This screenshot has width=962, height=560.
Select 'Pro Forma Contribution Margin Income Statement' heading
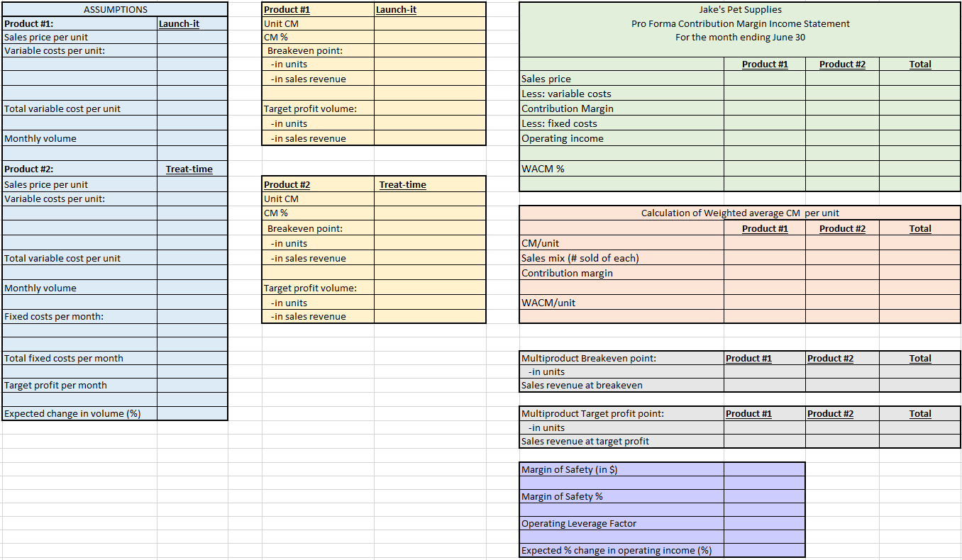tap(741, 23)
